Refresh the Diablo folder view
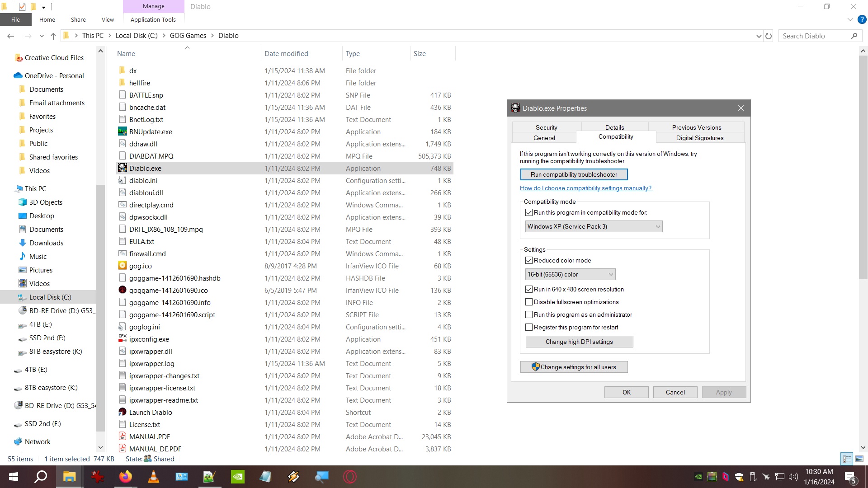Screen dimensions: 868x488 (x=769, y=36)
